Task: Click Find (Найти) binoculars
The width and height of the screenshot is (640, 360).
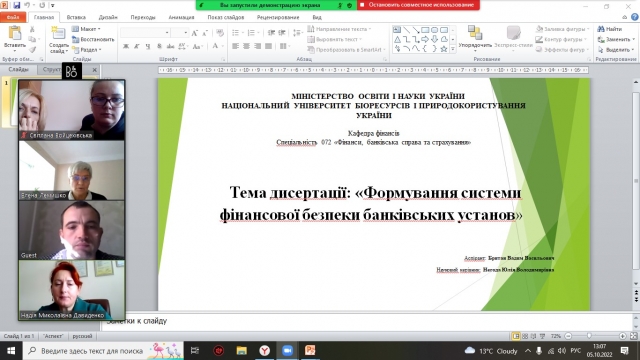Action: pyautogui.click(x=610, y=29)
